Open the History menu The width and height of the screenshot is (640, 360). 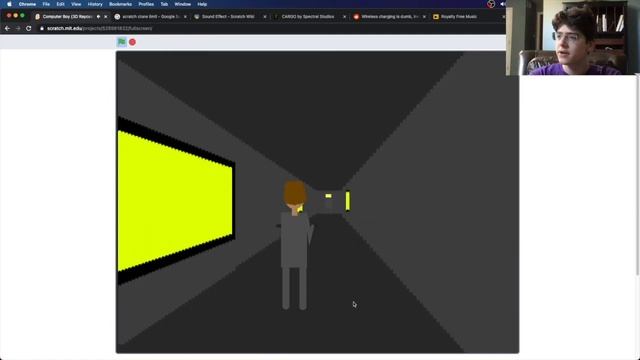coord(95,4)
